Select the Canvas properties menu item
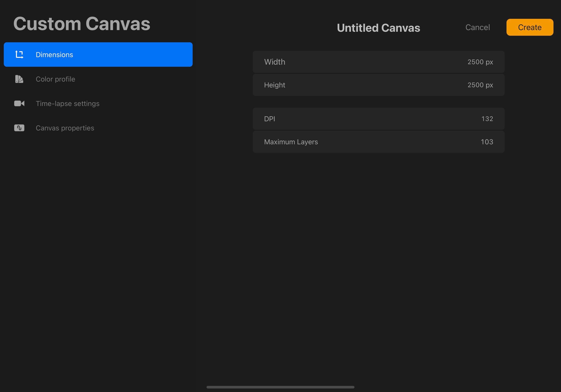561x392 pixels. click(x=65, y=128)
